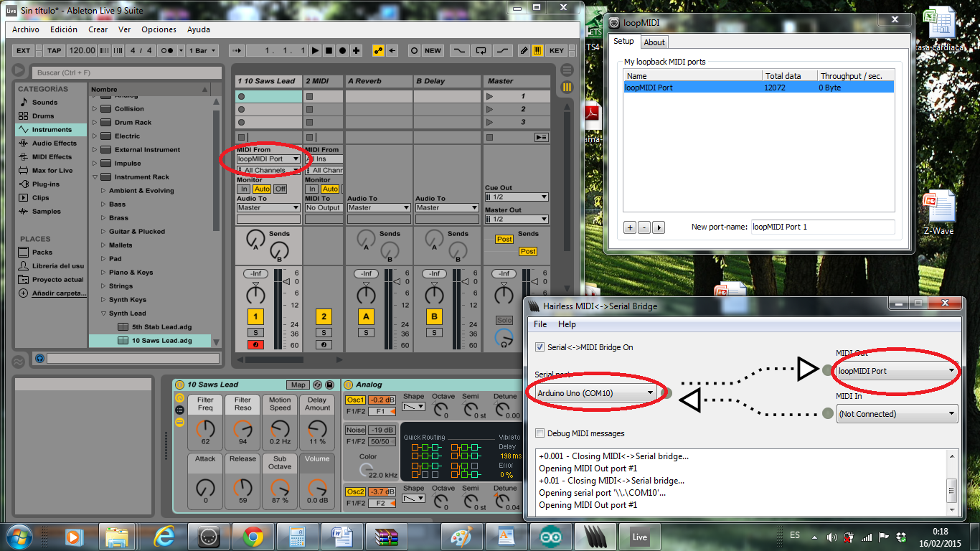980x551 pixels.
Task: Toggle the Computer MIDI Keyboard icon
Action: click(x=537, y=51)
